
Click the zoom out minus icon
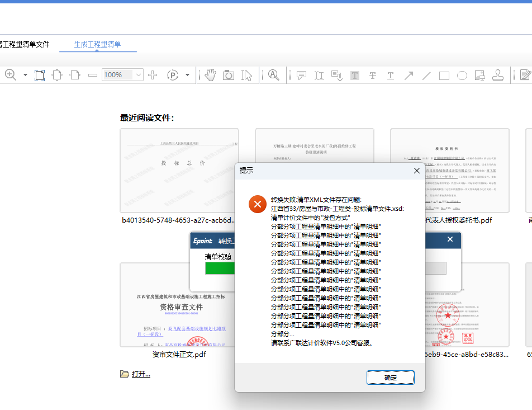(93, 75)
